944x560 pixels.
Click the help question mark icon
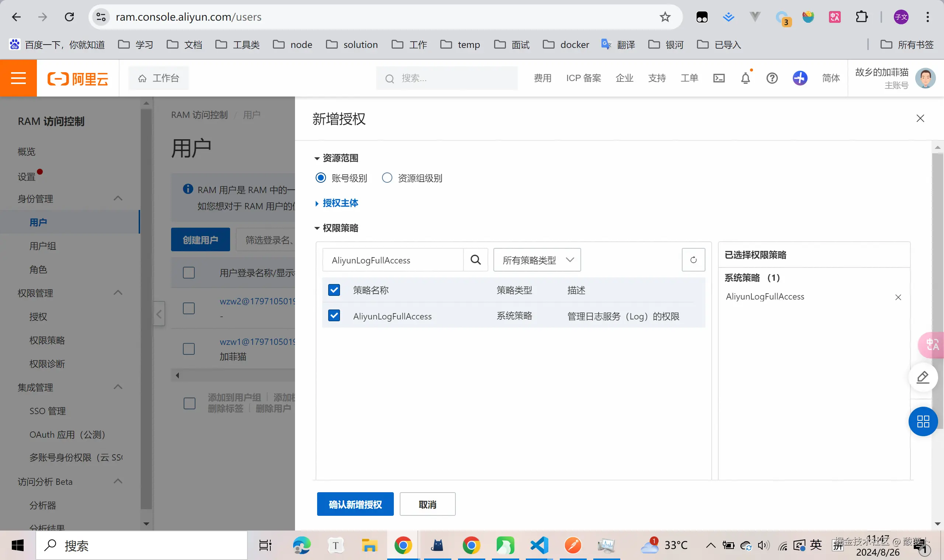pyautogui.click(x=772, y=78)
